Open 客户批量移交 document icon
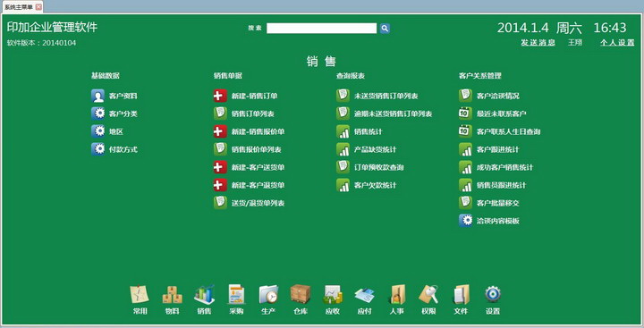The height and width of the screenshot is (328, 644). 465,203
